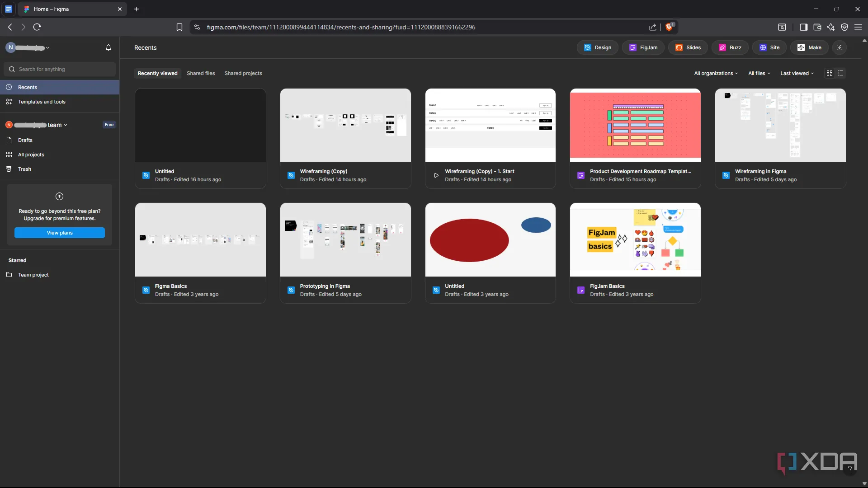Open Brave VPN shield icon
The height and width of the screenshot is (488, 868).
click(844, 27)
